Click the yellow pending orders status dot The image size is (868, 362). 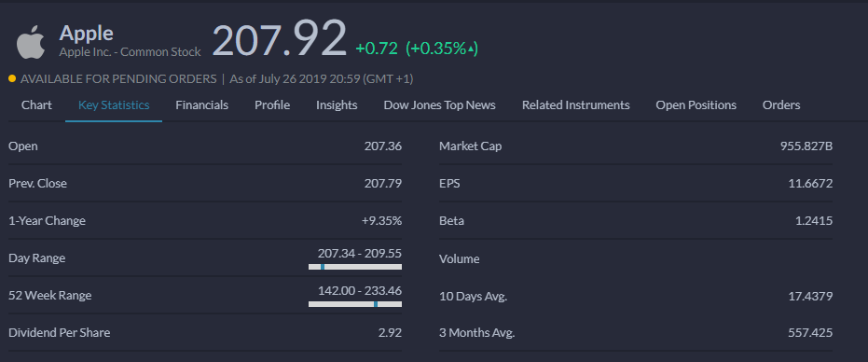click(x=12, y=78)
